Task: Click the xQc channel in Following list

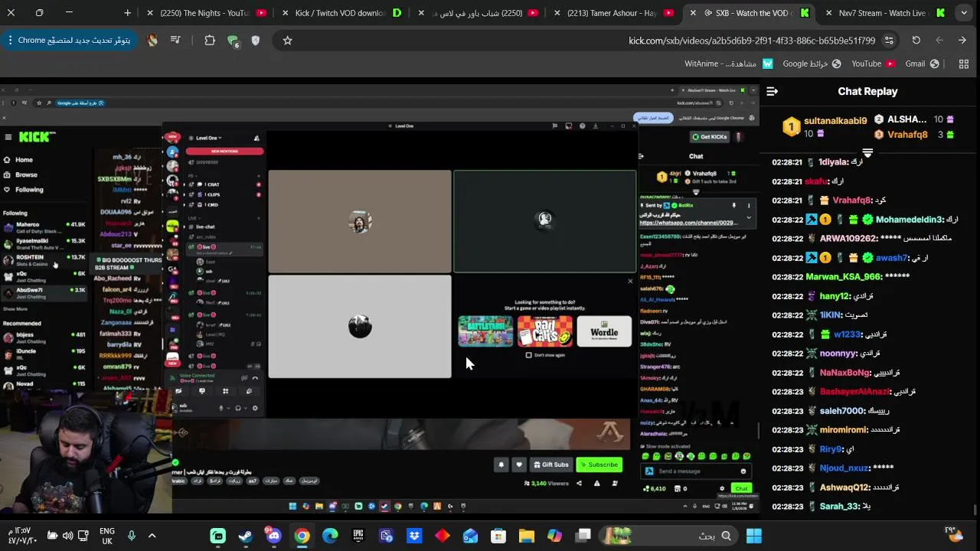Action: (44, 276)
